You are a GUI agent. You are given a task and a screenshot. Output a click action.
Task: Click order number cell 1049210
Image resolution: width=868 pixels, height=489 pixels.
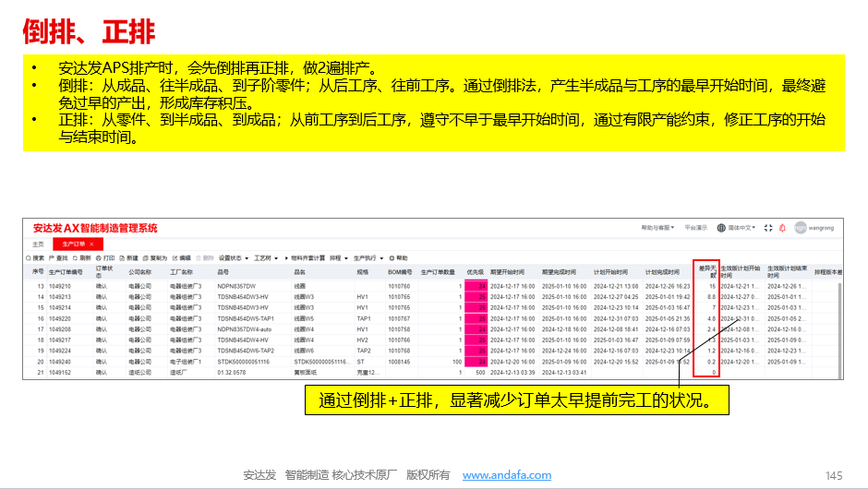(60, 287)
